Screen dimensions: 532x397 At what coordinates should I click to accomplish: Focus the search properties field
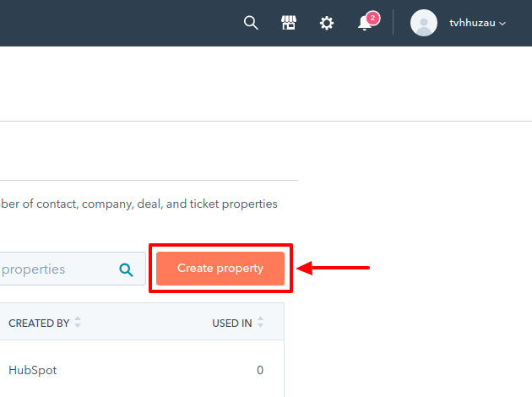pyautogui.click(x=73, y=269)
